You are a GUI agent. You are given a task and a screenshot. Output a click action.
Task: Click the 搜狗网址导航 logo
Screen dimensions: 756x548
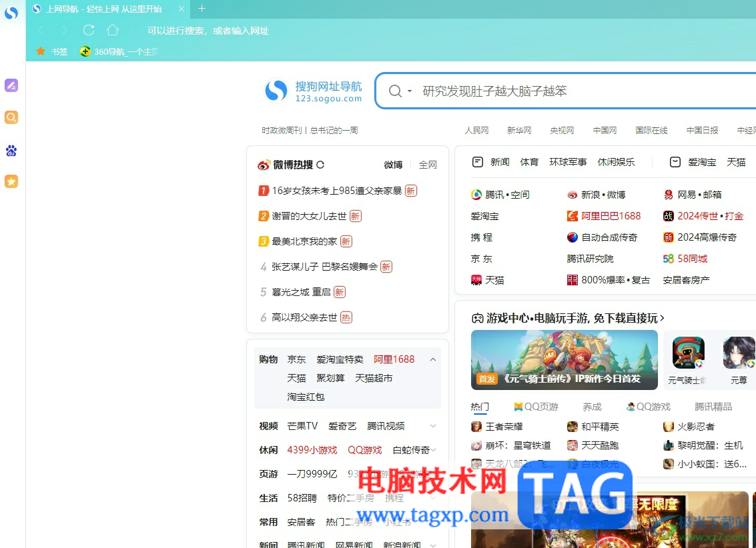[x=314, y=91]
